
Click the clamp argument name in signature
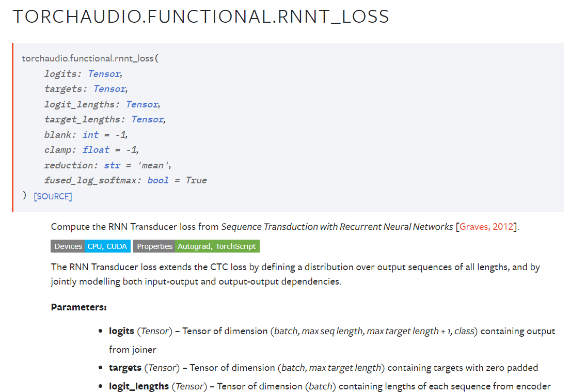pyautogui.click(x=58, y=150)
